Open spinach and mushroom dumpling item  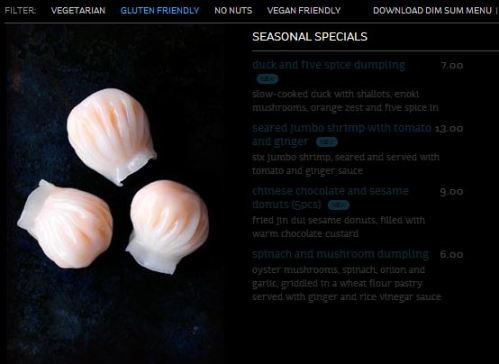point(340,254)
